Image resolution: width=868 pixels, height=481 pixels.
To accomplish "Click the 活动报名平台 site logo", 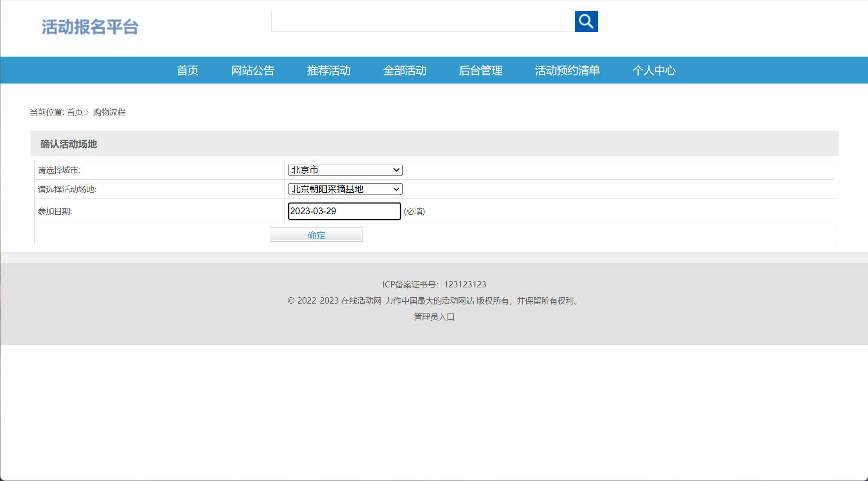I will pos(90,27).
